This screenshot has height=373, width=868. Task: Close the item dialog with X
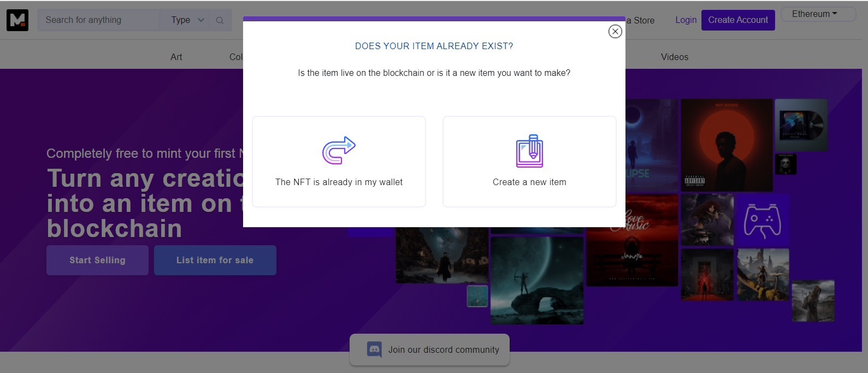click(x=615, y=32)
